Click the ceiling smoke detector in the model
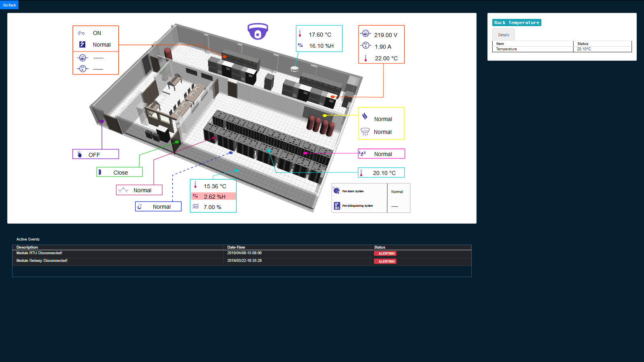644x362 pixels. [295, 69]
